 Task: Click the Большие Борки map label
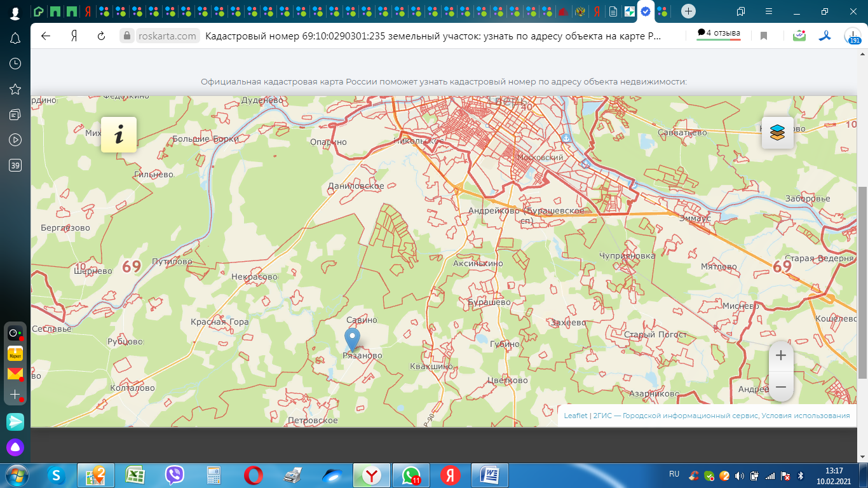pos(205,139)
